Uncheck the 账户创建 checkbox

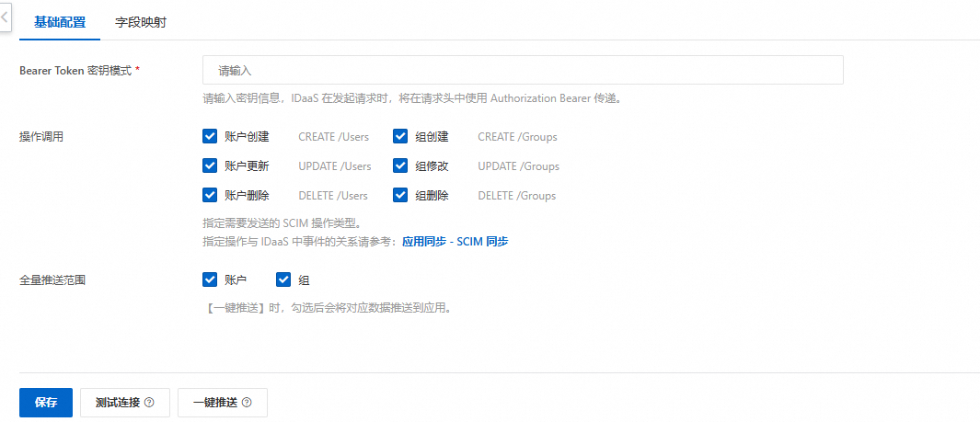tap(210, 136)
